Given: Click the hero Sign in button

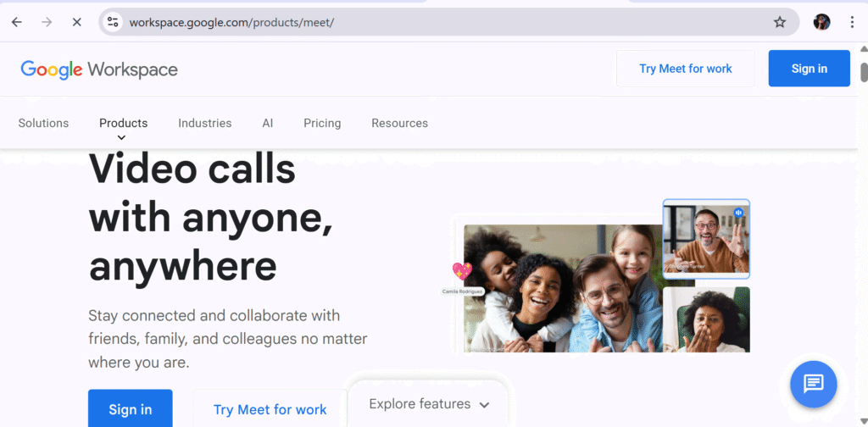Looking at the screenshot, I should [130, 408].
